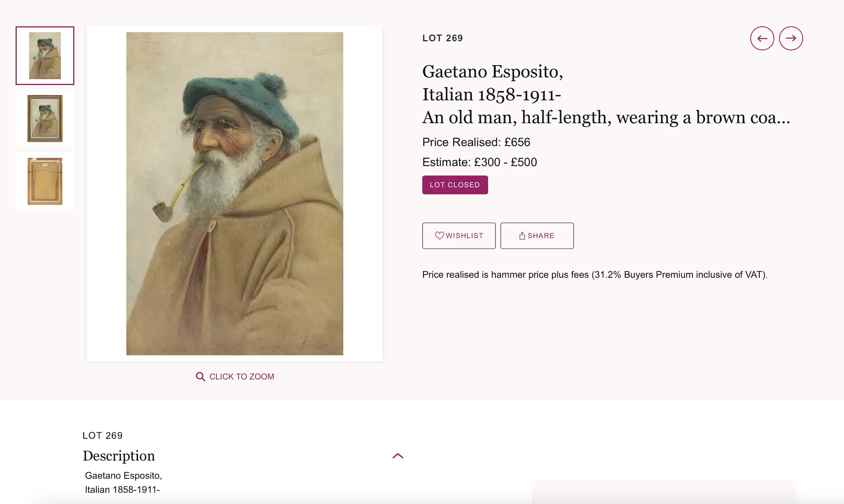Viewport: 844px width, 504px height.
Task: Click the Estimate £300 - £500 text
Action: [x=479, y=162]
